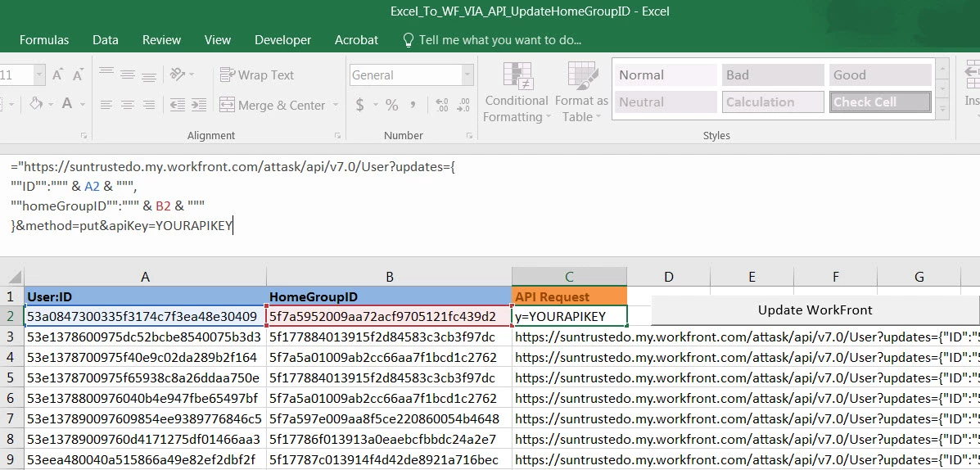Click the Increase Font Size icon
The height and width of the screenshot is (470, 980).
coord(57,75)
